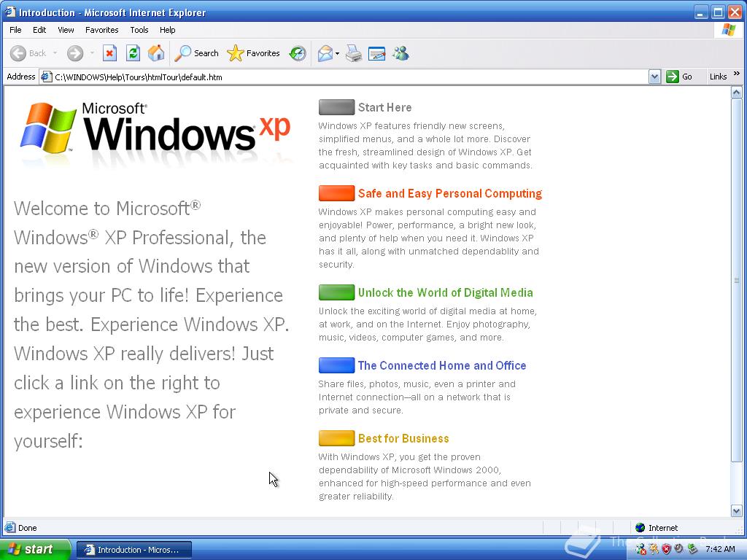Image resolution: width=747 pixels, height=560 pixels.
Task: Click the IE page icon in status bar
Action: 10,528
